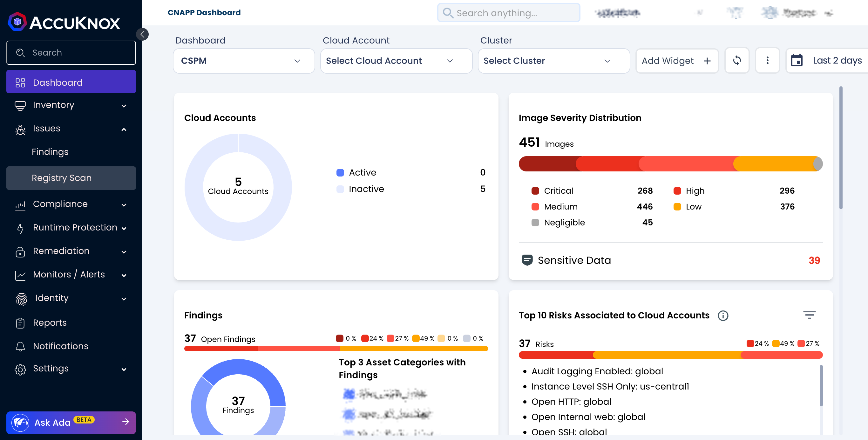The height and width of the screenshot is (440, 868).
Task: Click the Ask Ada avatar icon
Action: pyautogui.click(x=20, y=423)
